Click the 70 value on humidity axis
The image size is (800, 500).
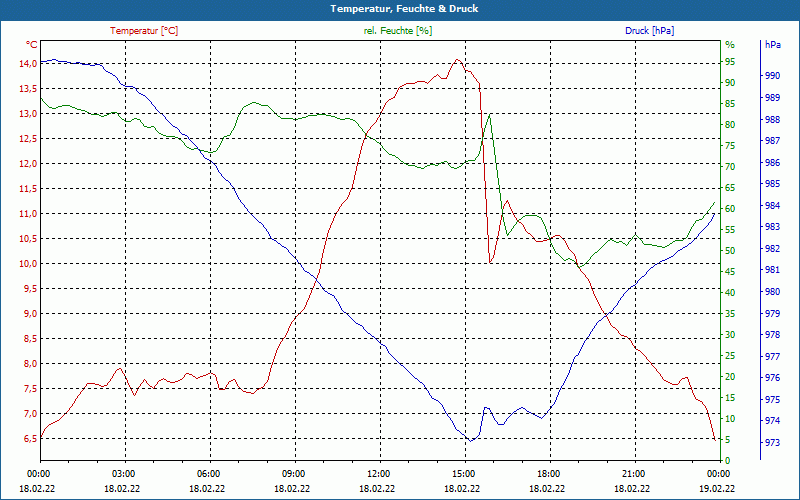tap(730, 167)
